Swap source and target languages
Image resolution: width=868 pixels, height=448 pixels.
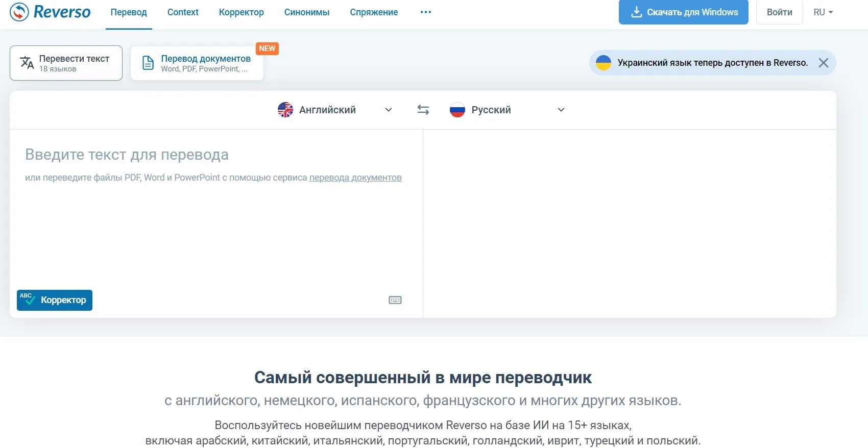tap(423, 110)
